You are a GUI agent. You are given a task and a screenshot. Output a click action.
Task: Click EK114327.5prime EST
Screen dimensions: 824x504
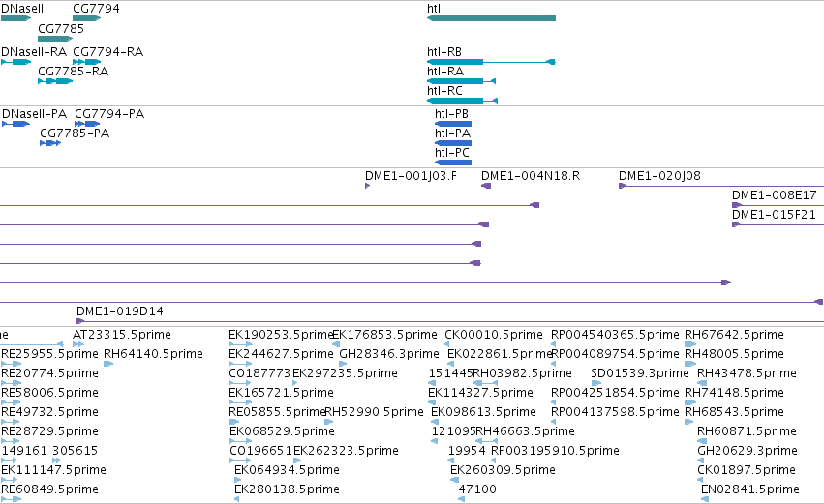(432, 402)
